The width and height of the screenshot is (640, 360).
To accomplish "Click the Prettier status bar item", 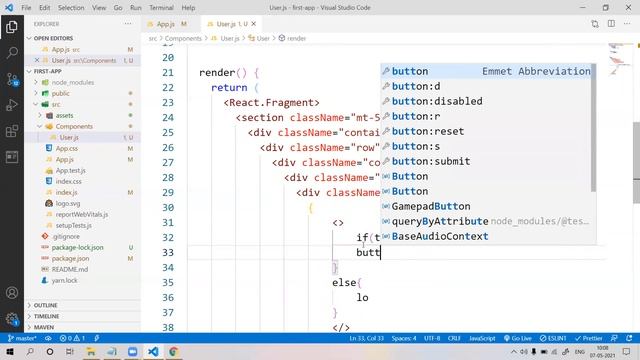I will coord(589,338).
